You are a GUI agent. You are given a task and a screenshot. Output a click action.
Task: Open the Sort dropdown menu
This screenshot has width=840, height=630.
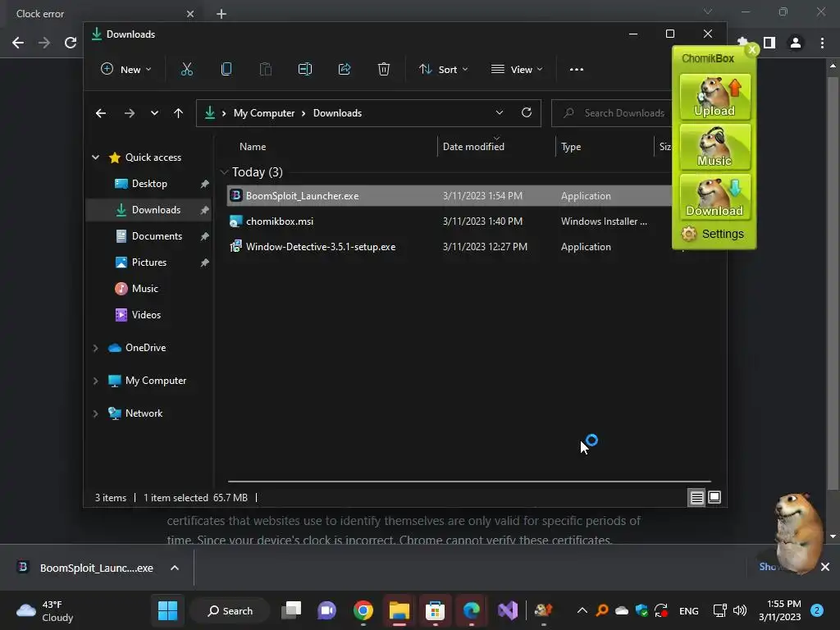click(x=444, y=70)
